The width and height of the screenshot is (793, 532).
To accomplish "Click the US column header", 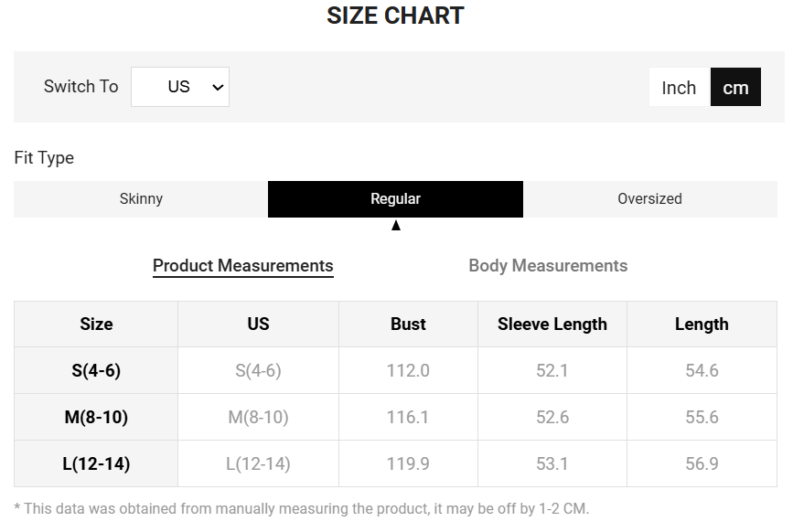I will click(258, 324).
